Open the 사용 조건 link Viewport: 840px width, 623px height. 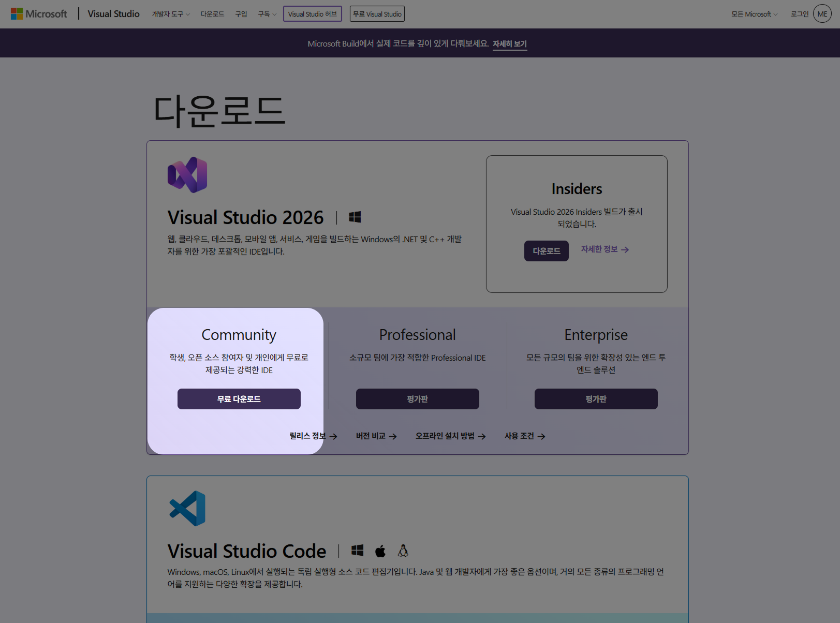[525, 436]
